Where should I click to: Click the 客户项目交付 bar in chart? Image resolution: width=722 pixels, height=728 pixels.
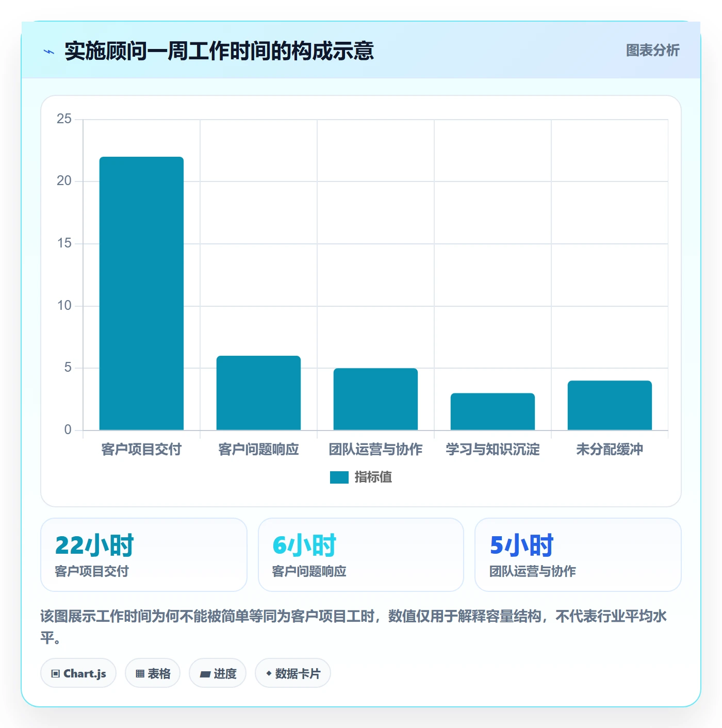141,293
